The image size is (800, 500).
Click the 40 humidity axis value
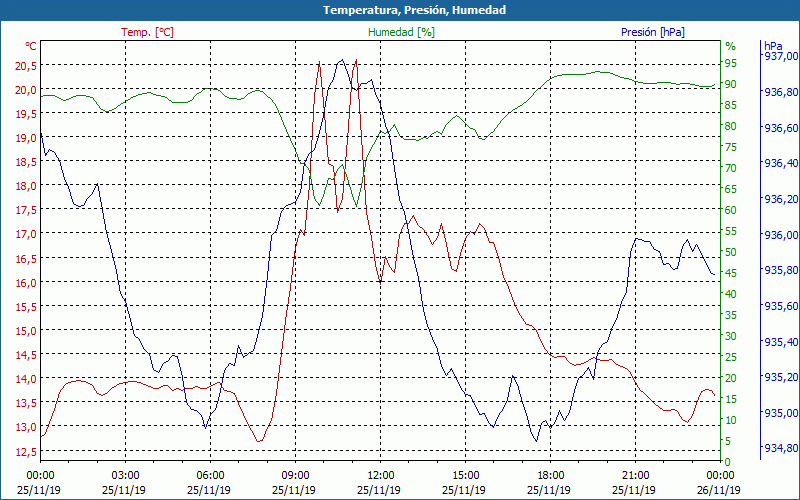pos(731,294)
